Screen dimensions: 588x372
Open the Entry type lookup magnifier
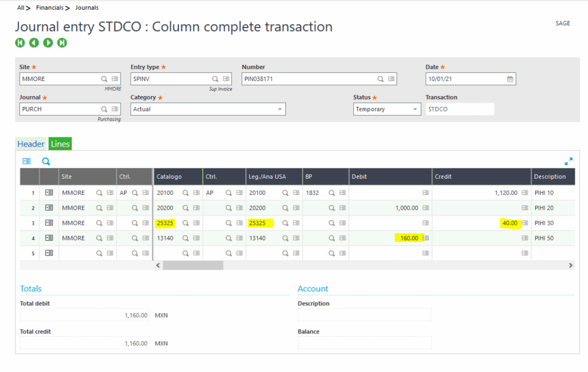tap(214, 79)
